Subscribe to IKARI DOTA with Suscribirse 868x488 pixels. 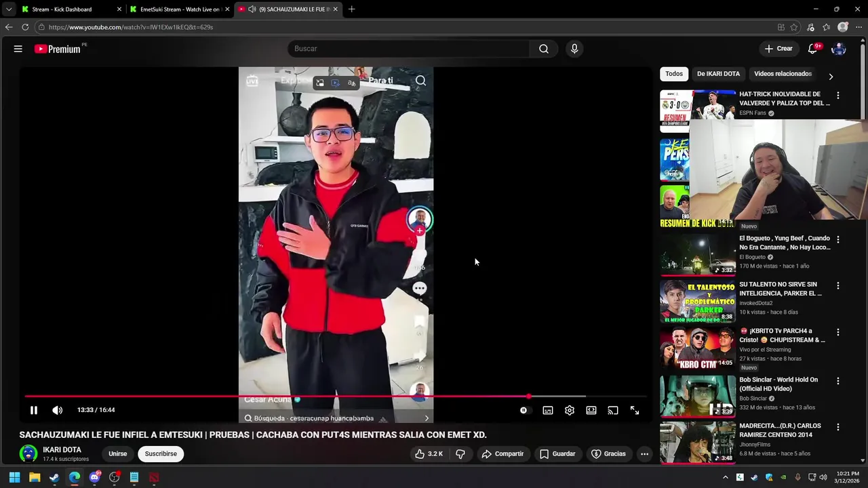[161, 454]
